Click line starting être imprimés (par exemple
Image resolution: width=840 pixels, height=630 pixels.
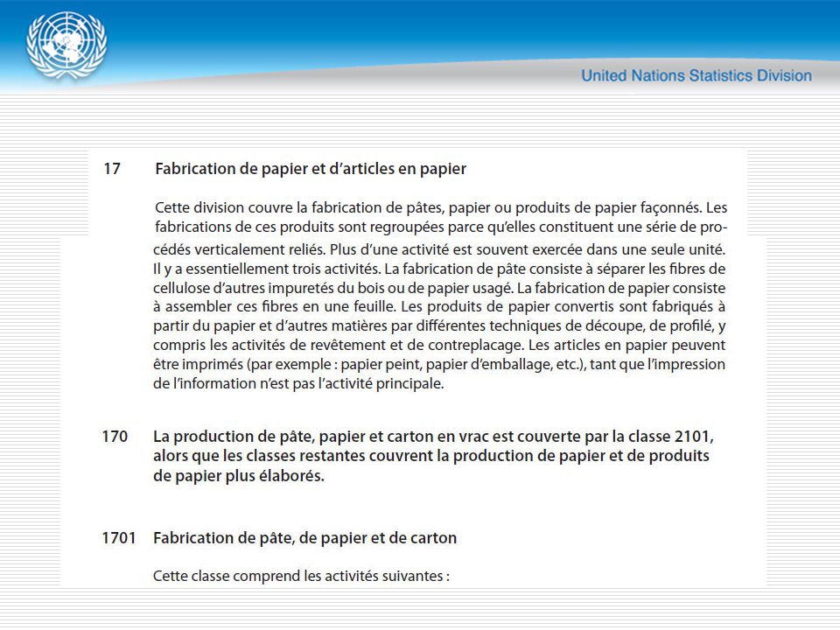tap(439, 364)
